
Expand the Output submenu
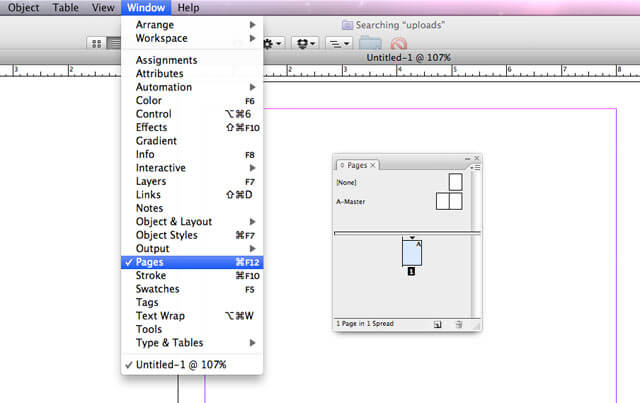pyautogui.click(x=192, y=249)
